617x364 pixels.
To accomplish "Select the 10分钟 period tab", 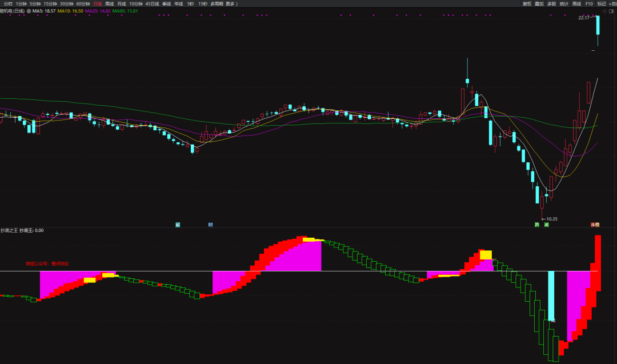I will pyautogui.click(x=136, y=3).
